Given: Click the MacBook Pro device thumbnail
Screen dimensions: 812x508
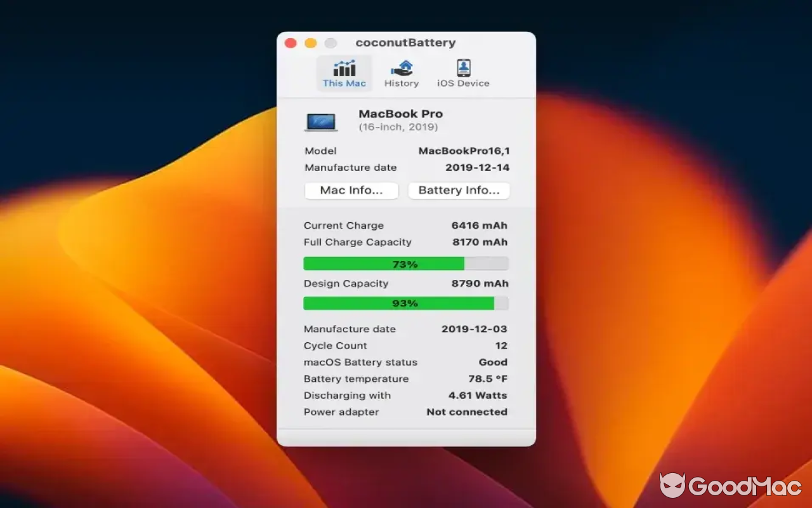Looking at the screenshot, I should (x=321, y=121).
